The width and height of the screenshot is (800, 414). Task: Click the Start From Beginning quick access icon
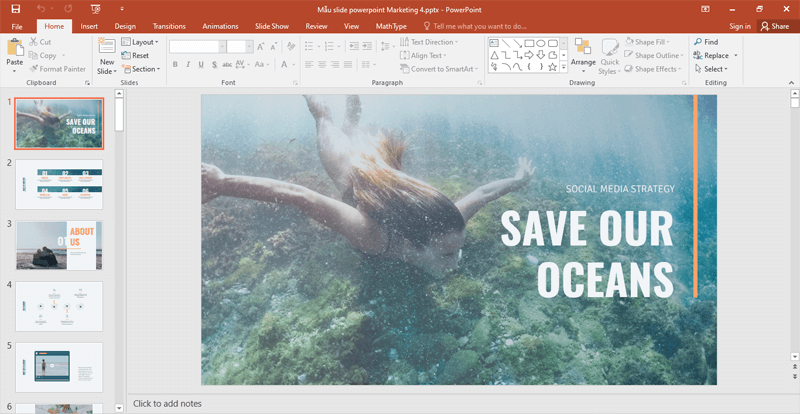pos(95,9)
